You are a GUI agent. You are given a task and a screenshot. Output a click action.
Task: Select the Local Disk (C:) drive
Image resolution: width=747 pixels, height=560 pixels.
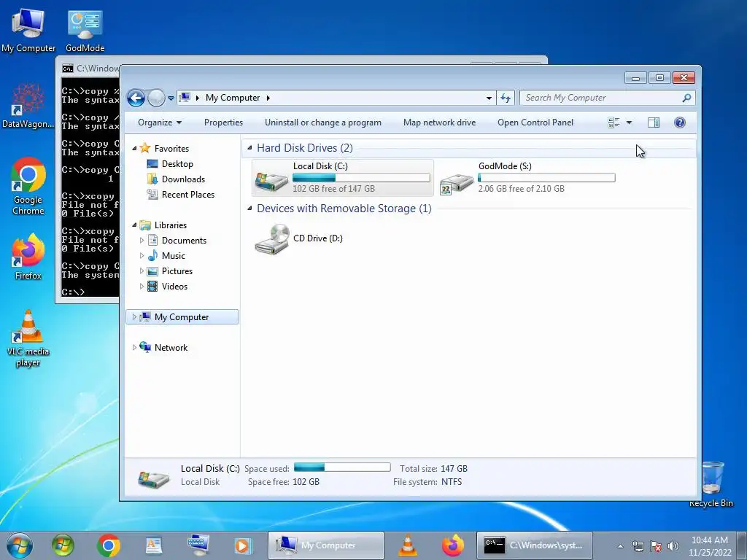(343, 178)
